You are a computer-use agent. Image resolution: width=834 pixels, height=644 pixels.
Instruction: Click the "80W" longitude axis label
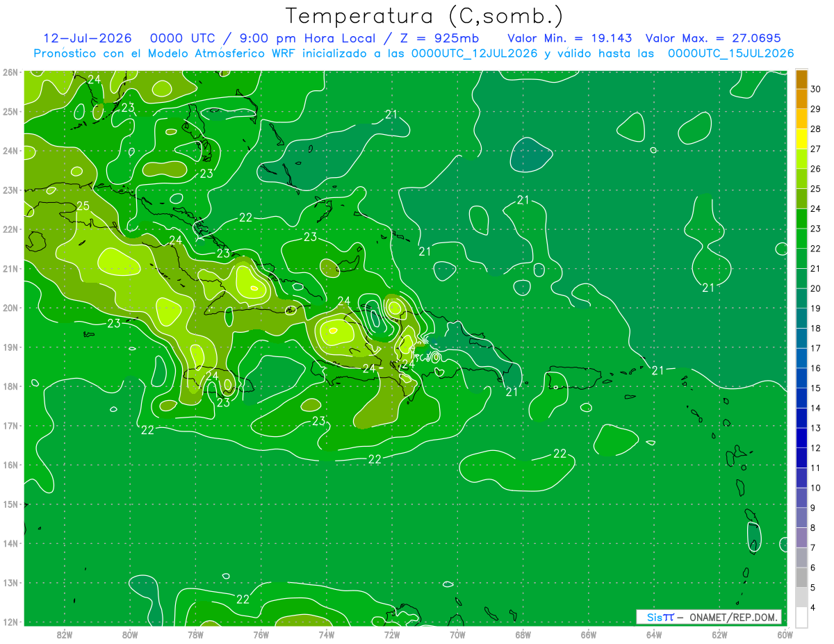[130, 634]
